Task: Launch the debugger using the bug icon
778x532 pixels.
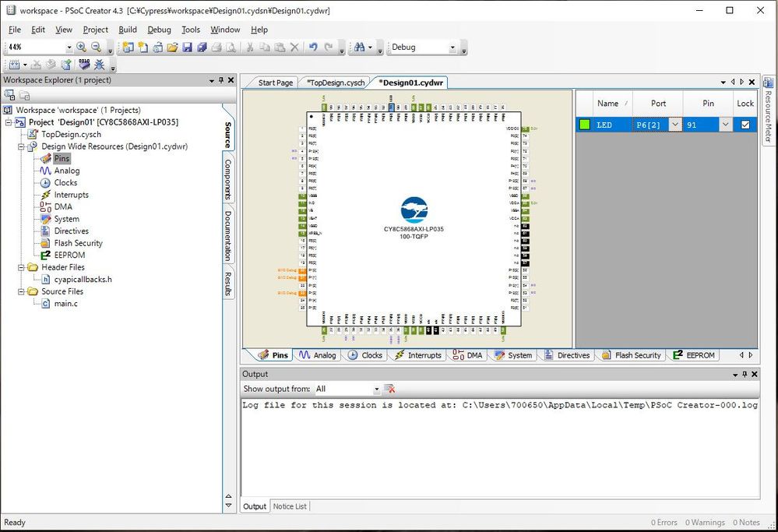Action: coord(99,65)
